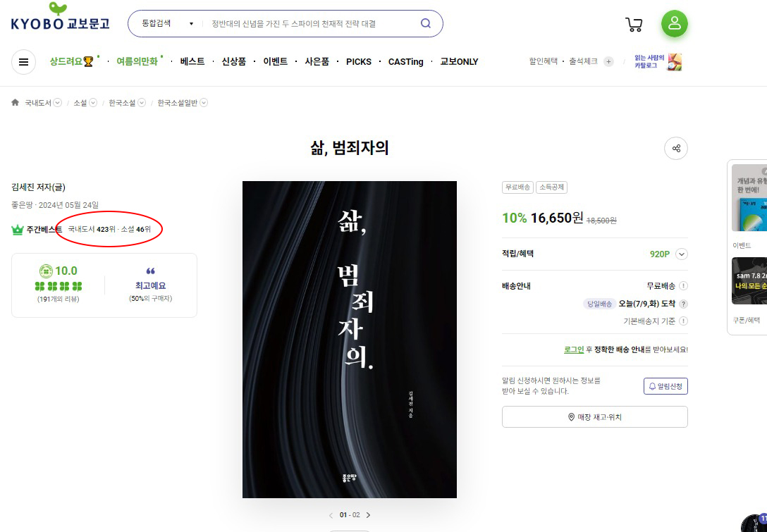This screenshot has width=767, height=532.
Task: Expand the 국내도서 breadcrumb dropdown
Action: pyautogui.click(x=58, y=103)
